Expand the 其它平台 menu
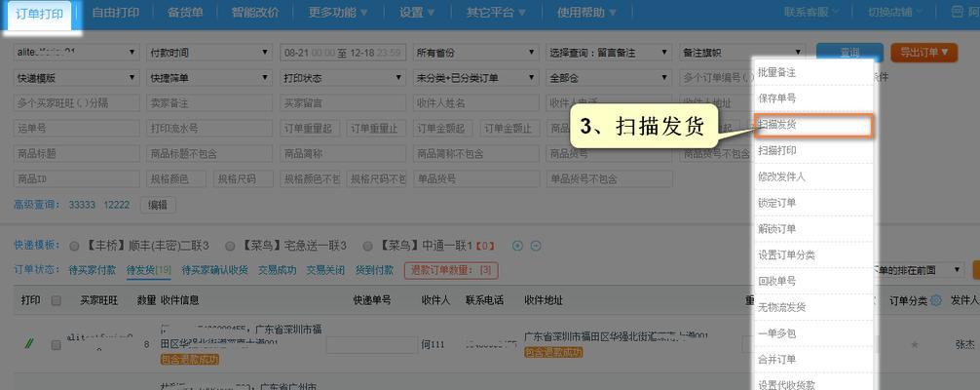This screenshot has width=980, height=390. pyautogui.click(x=496, y=13)
